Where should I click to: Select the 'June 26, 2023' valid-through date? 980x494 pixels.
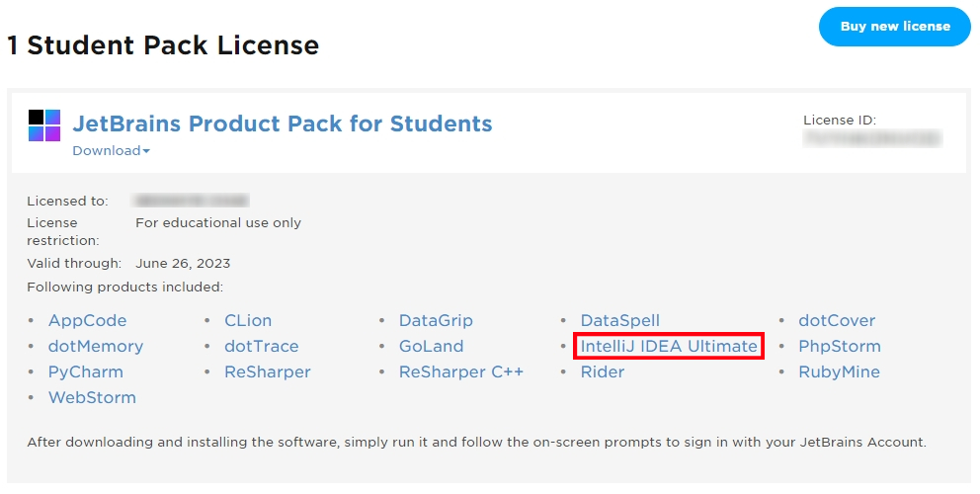pyautogui.click(x=183, y=263)
